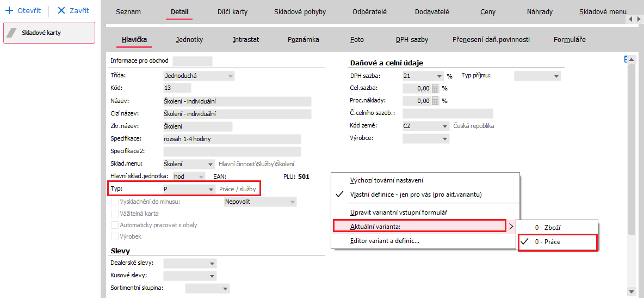
Task: Click the Název input field
Action: coord(237,102)
